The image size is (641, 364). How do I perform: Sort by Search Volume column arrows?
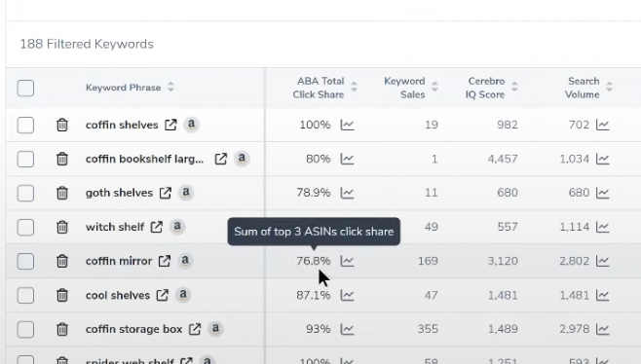click(609, 87)
